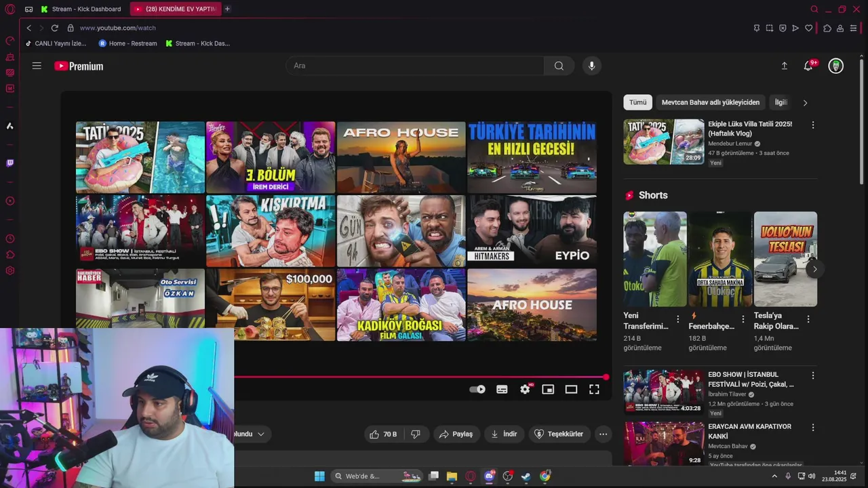Select the Mevtcan Bahav adlı yükleyiciden chip
Screen dimensions: 868x488
coord(711,102)
